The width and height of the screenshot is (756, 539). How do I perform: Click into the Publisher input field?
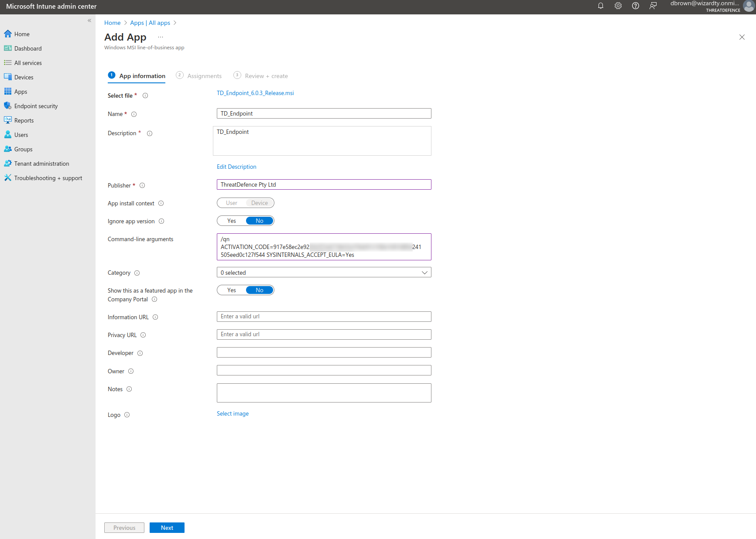click(324, 185)
